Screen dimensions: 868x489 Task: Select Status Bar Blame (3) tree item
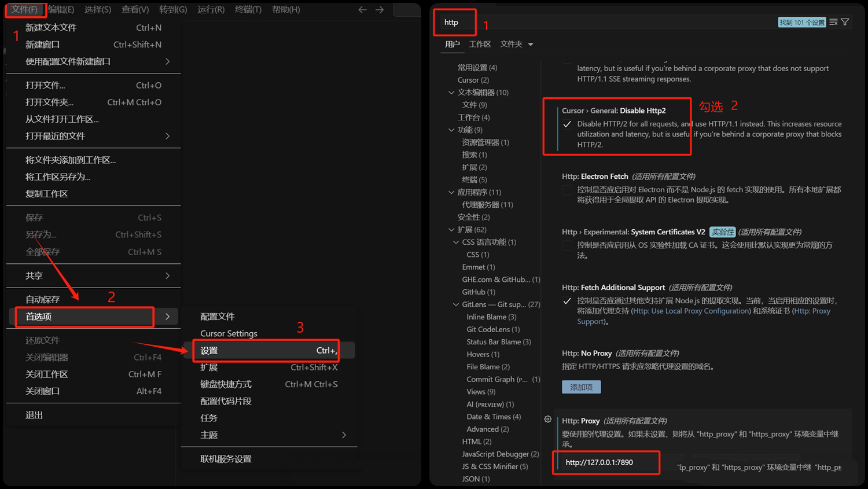point(499,342)
